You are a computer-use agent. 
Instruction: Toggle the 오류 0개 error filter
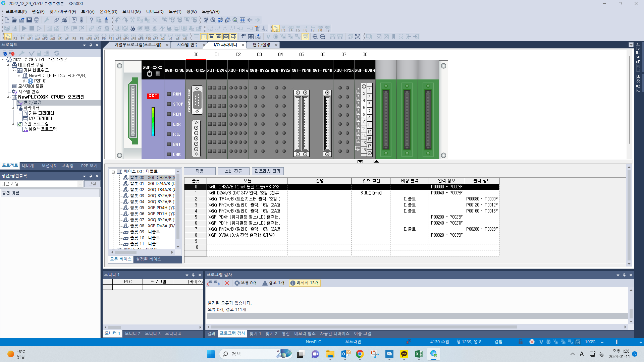click(x=246, y=283)
